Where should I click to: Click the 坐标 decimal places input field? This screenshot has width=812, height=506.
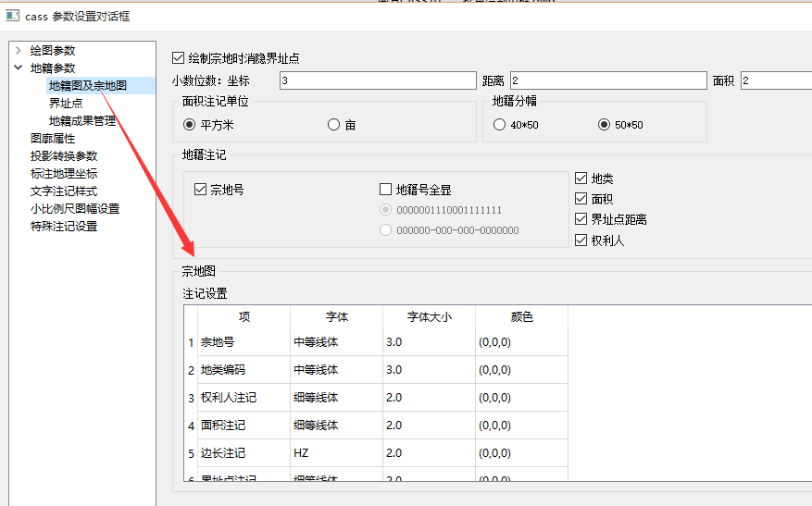[376, 81]
